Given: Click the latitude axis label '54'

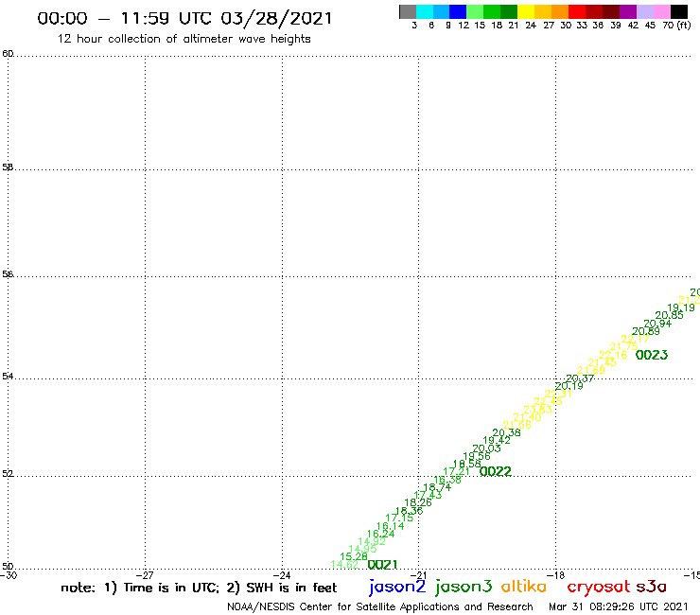Looking at the screenshot, I should (8, 376).
